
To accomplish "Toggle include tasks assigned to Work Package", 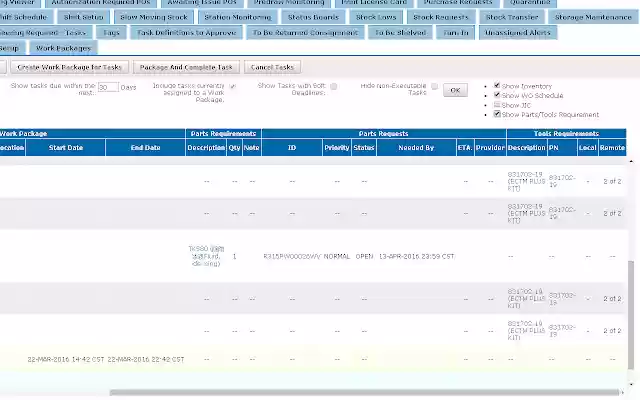I will pos(233,86).
